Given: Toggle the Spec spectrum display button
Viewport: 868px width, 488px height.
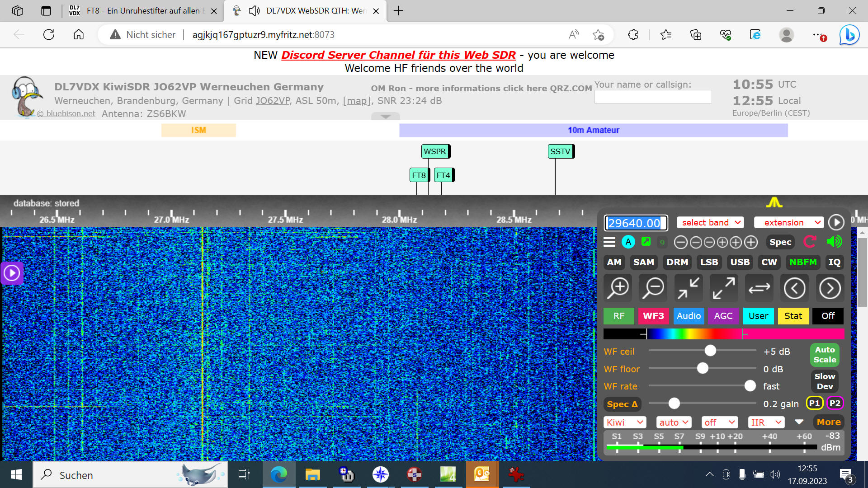Looking at the screenshot, I should coord(780,242).
